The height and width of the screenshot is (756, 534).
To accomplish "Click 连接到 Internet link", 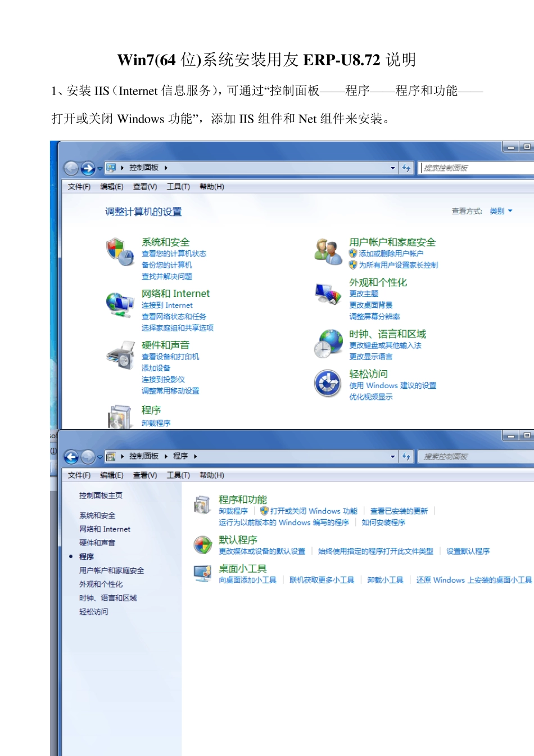I will pyautogui.click(x=167, y=305).
